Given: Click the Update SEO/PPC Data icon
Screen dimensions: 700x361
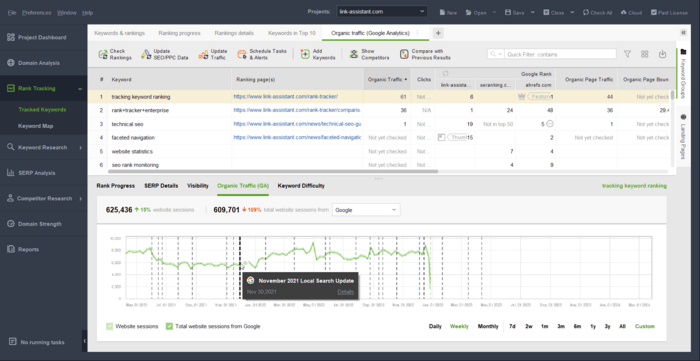Looking at the screenshot, I should 146,54.
